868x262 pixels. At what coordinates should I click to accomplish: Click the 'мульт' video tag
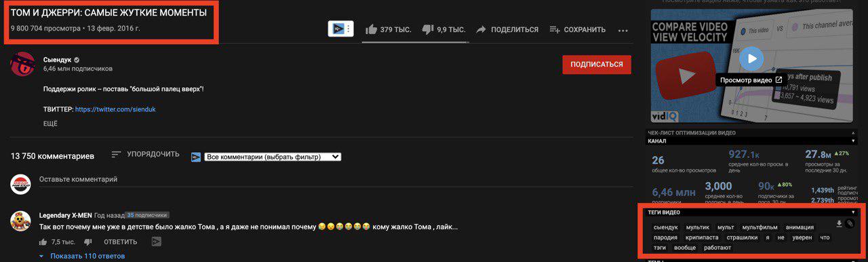click(726, 227)
